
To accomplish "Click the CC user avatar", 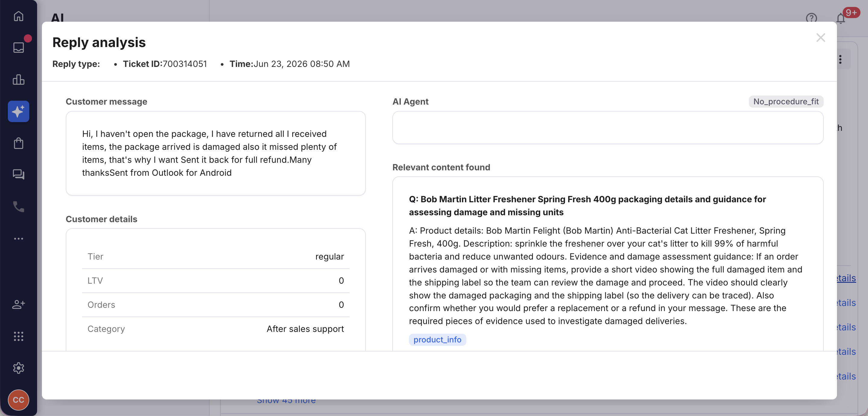I will click(x=18, y=400).
